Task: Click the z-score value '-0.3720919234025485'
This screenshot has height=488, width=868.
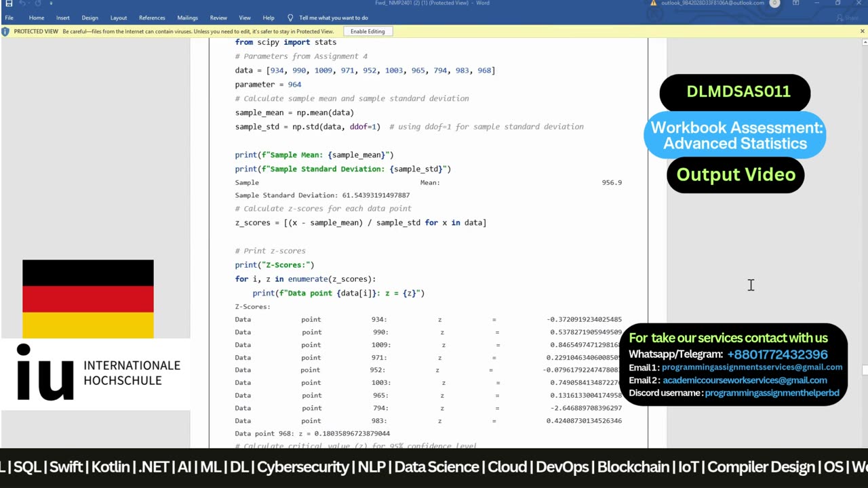Action: 584,319
